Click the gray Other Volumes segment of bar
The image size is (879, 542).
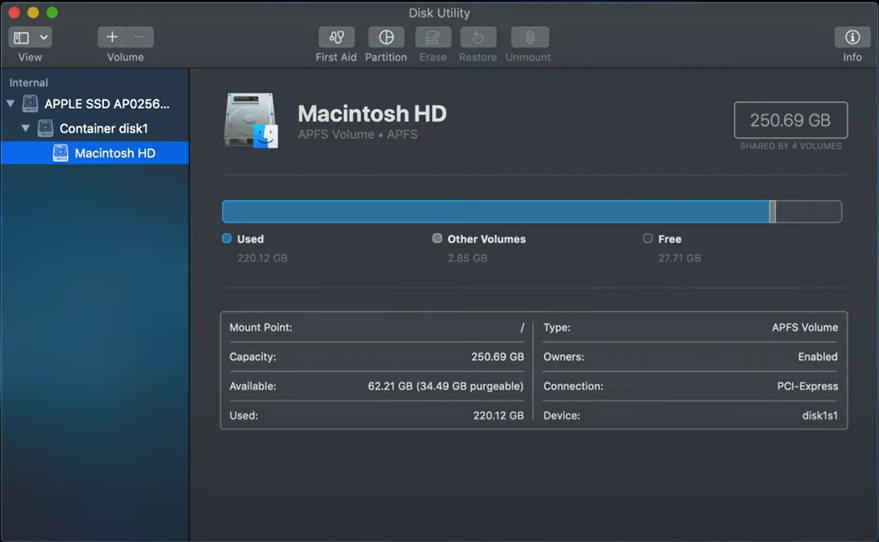tap(772, 212)
